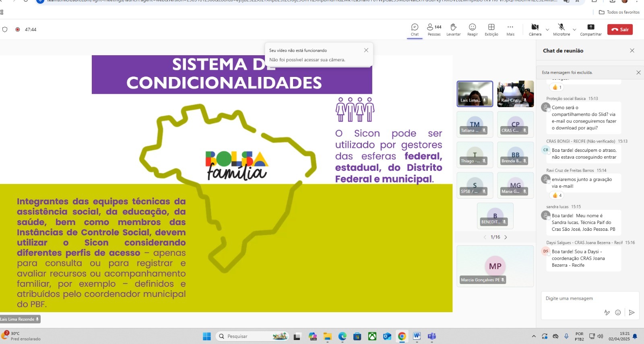Open message formatting options icon
The height and width of the screenshot is (344, 644).
coord(607,313)
